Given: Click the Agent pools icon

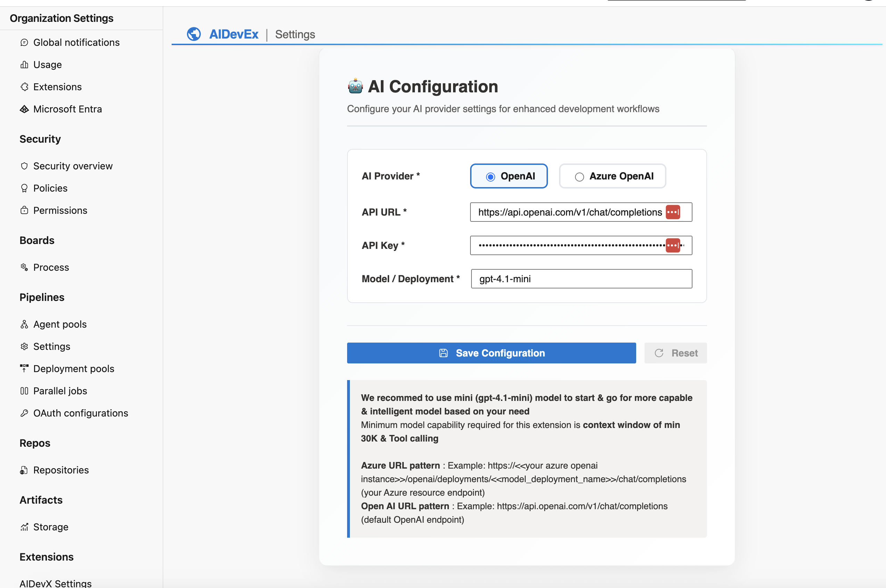Looking at the screenshot, I should pyautogui.click(x=24, y=324).
